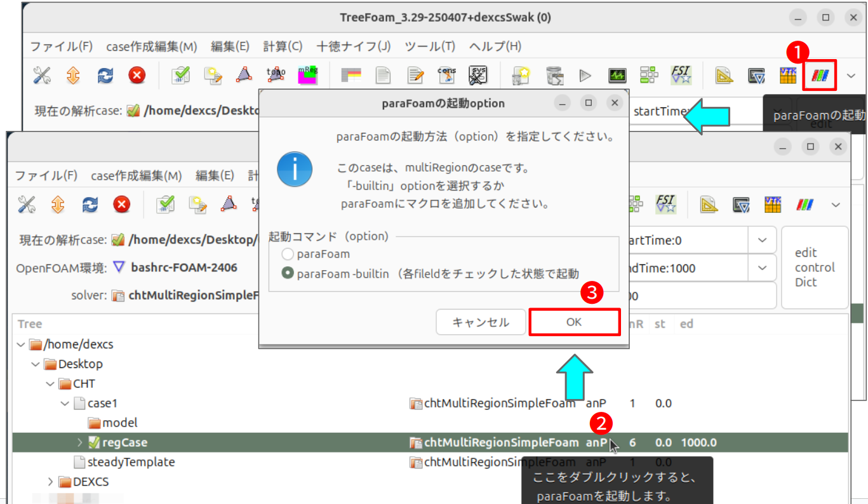Click the topo icon in rear window toolbar
Viewport: 868px width, 504px height.
tap(276, 76)
